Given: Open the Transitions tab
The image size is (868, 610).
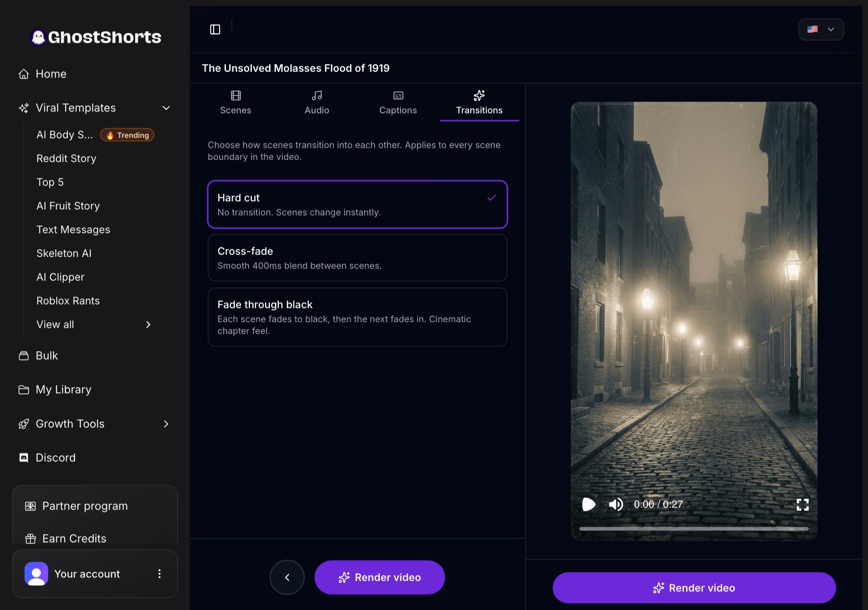Looking at the screenshot, I should [x=479, y=103].
